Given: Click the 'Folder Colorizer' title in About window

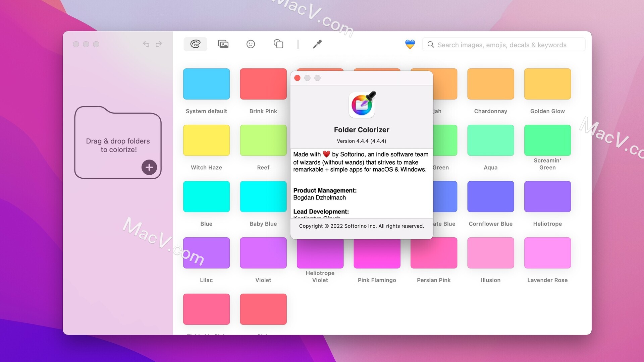Looking at the screenshot, I should point(362,130).
